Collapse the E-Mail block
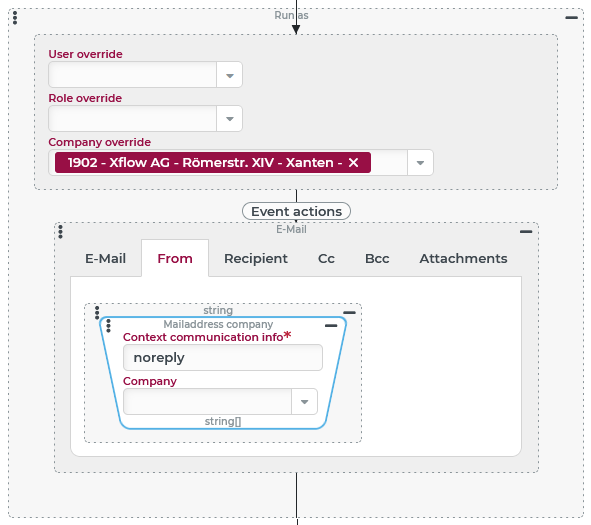 coord(526,231)
